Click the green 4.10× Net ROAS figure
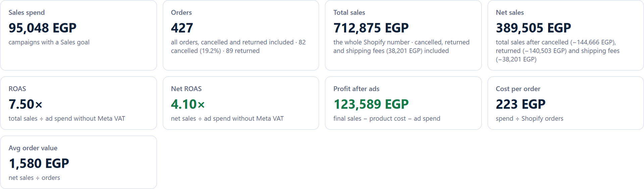Viewport: 644px width, 189px height. [188, 104]
